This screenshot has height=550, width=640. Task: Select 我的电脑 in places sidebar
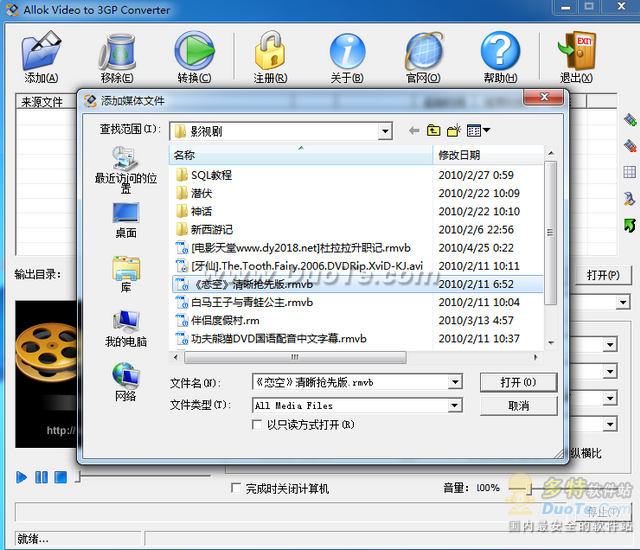pos(126,329)
